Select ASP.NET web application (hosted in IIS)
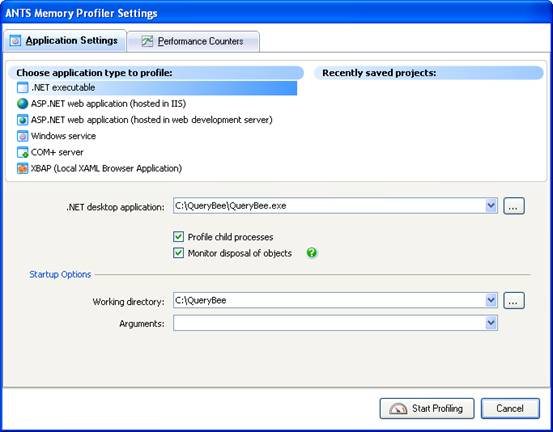The width and height of the screenshot is (553, 432). point(108,104)
